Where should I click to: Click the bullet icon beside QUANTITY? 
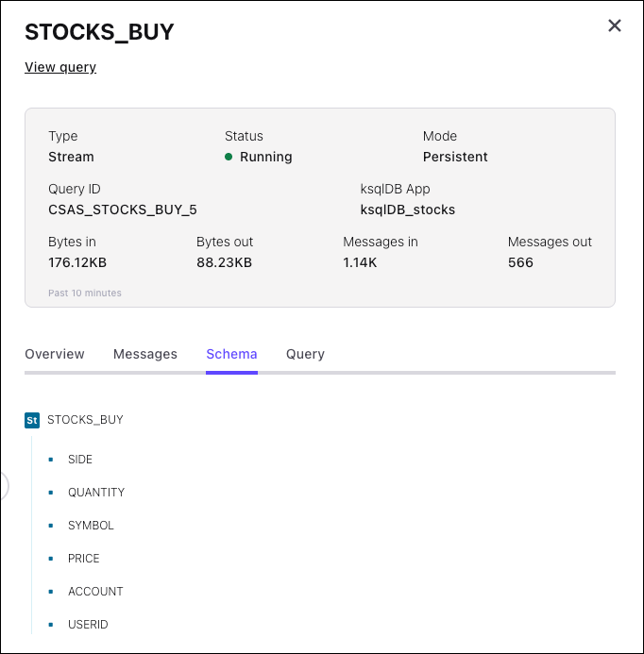click(51, 493)
